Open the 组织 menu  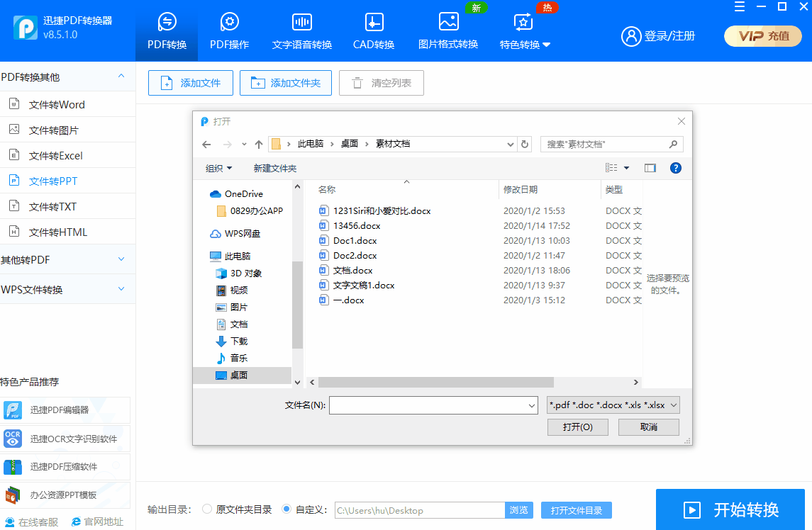click(x=218, y=168)
